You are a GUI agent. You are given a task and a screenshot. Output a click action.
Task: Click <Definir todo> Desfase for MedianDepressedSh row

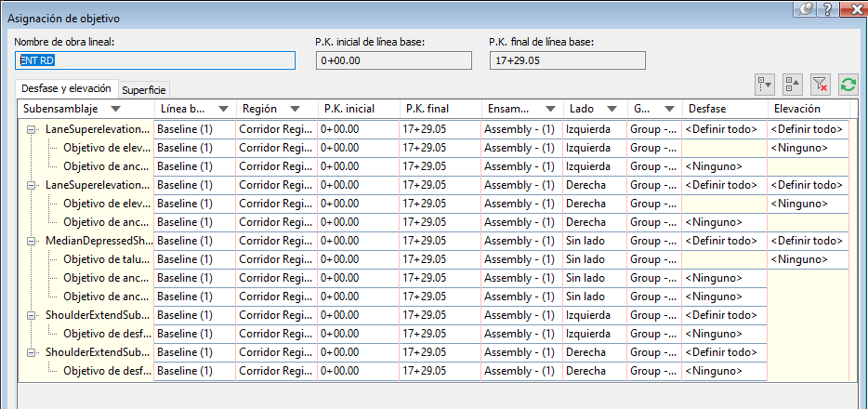click(721, 241)
